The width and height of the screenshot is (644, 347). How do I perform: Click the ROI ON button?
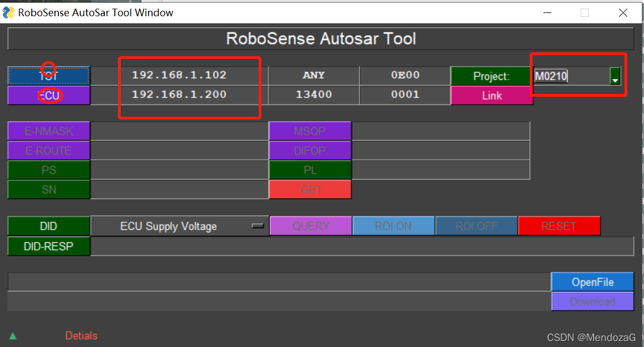tap(393, 226)
